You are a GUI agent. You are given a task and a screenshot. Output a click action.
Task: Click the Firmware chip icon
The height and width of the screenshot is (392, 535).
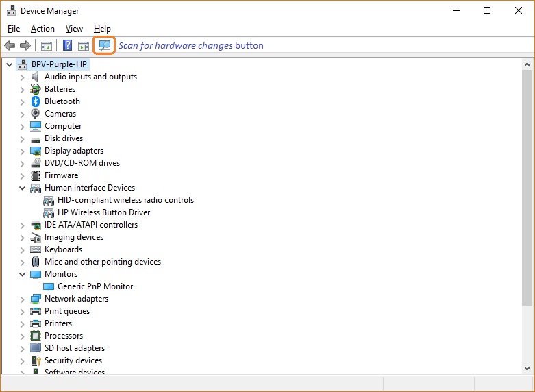click(x=36, y=175)
